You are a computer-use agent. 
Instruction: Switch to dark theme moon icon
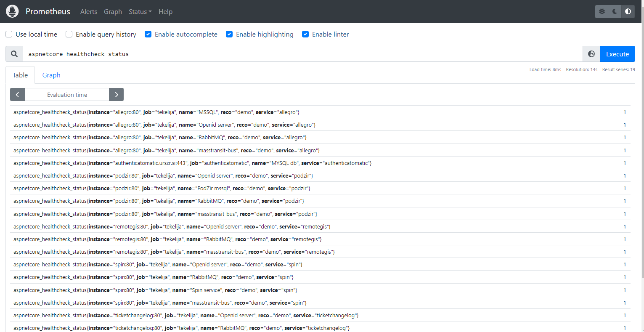coord(615,11)
